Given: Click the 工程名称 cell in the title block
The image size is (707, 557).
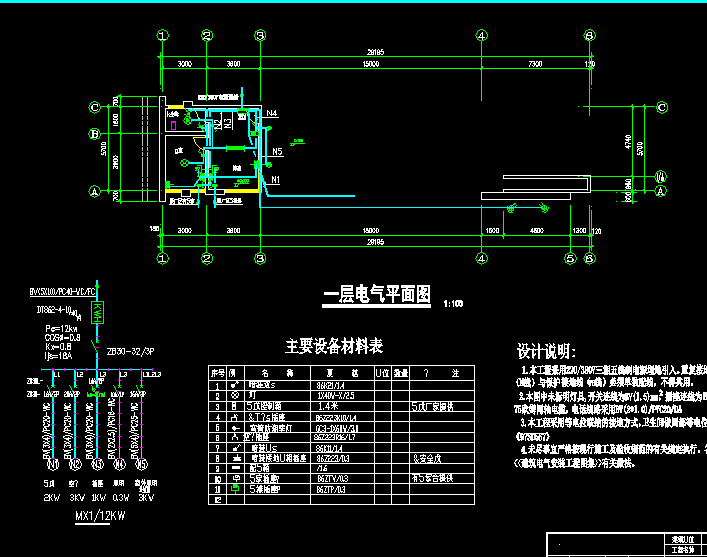Looking at the screenshot, I should point(682,550).
